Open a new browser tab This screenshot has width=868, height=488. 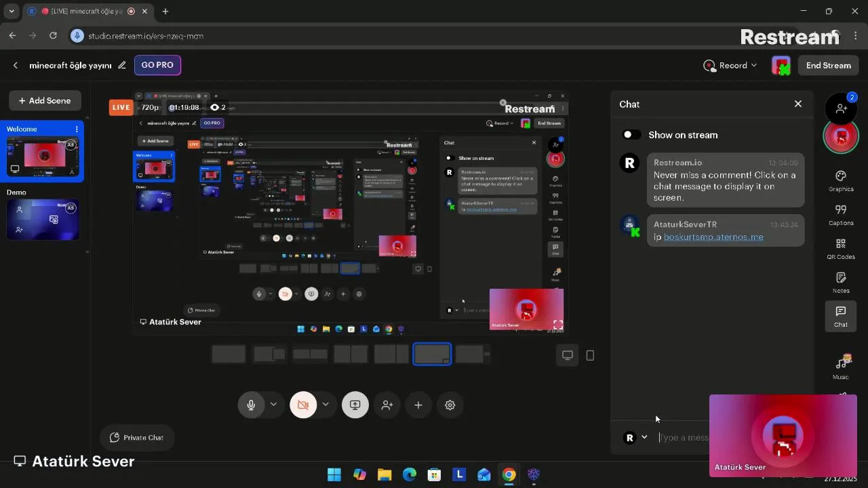165,11
